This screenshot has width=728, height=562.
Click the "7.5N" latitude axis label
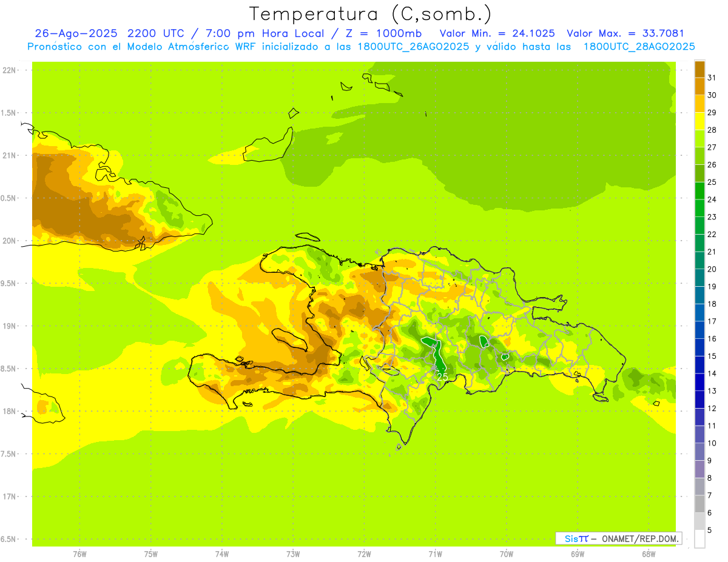(x=9, y=454)
